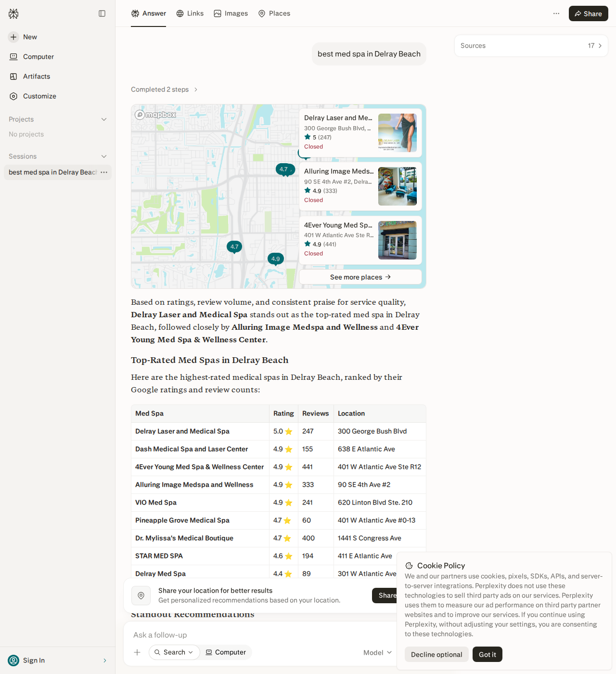This screenshot has width=616, height=674.
Task: Click the 4.9 map marker pin
Action: pos(276,259)
